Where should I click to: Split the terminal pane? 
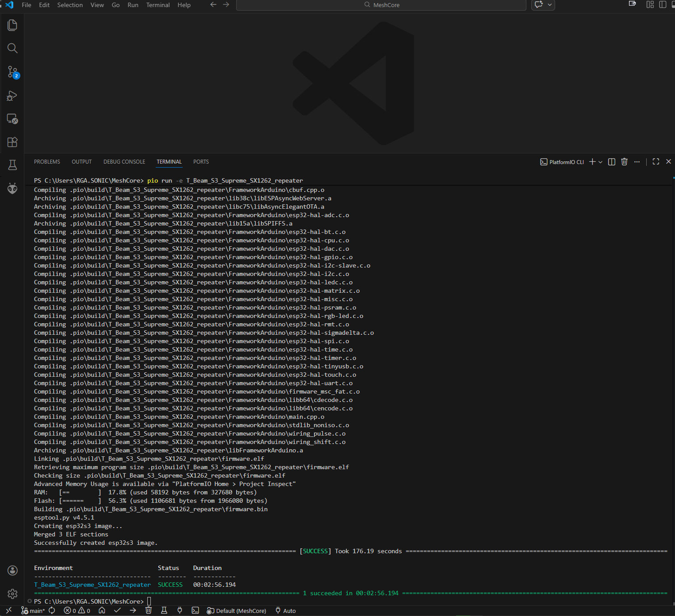coord(611,162)
